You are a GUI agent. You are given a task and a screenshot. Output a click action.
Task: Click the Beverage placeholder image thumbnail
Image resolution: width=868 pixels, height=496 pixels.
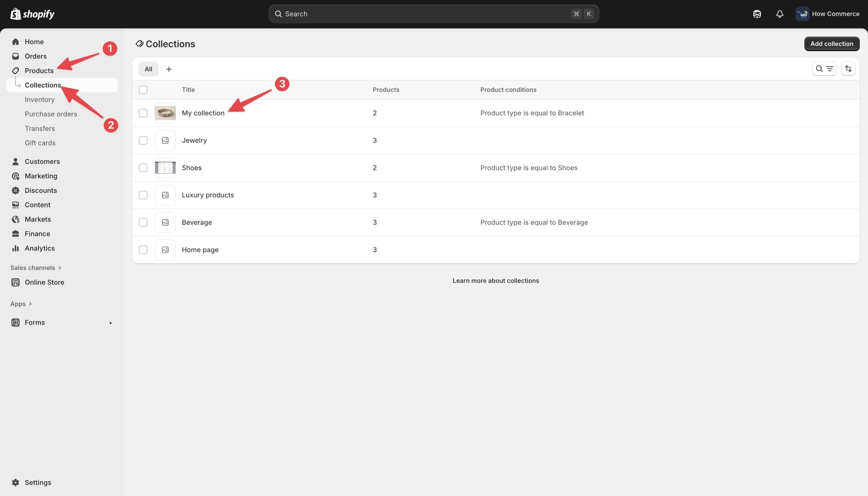coord(165,223)
